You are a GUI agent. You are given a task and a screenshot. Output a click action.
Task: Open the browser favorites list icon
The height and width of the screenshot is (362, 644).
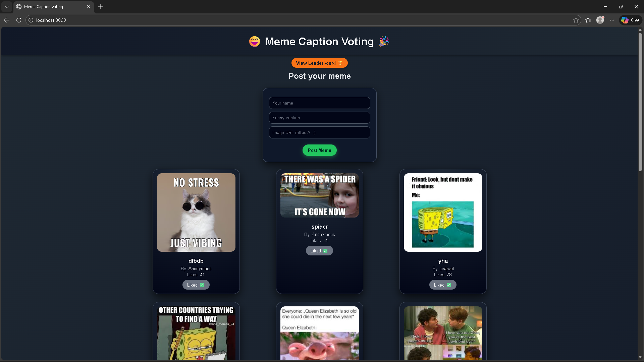pyautogui.click(x=588, y=20)
